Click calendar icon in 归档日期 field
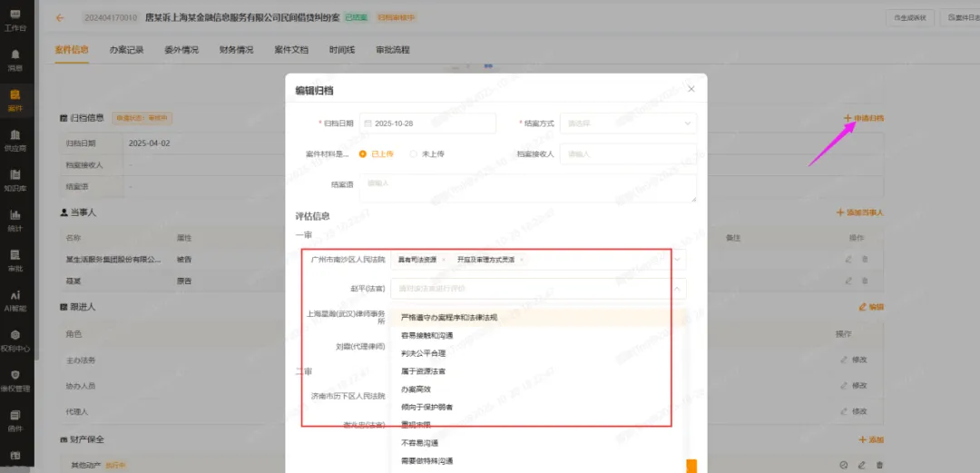Image resolution: width=980 pixels, height=473 pixels. point(368,123)
